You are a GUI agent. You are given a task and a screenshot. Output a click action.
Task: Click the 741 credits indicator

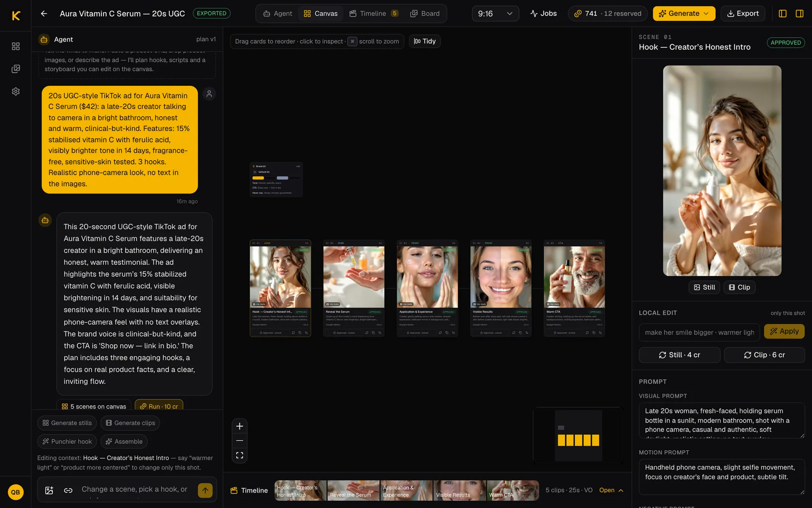(607, 14)
